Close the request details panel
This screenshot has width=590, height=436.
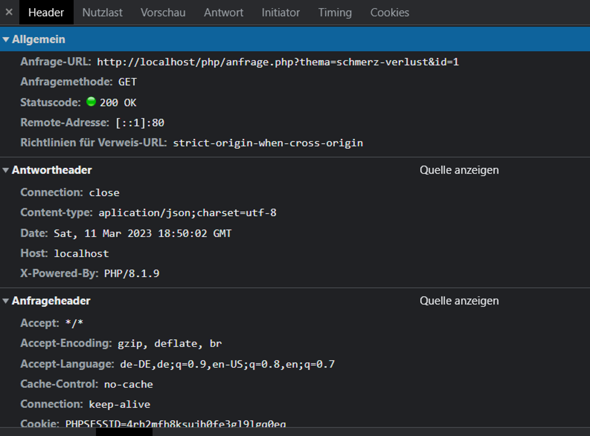(x=9, y=12)
